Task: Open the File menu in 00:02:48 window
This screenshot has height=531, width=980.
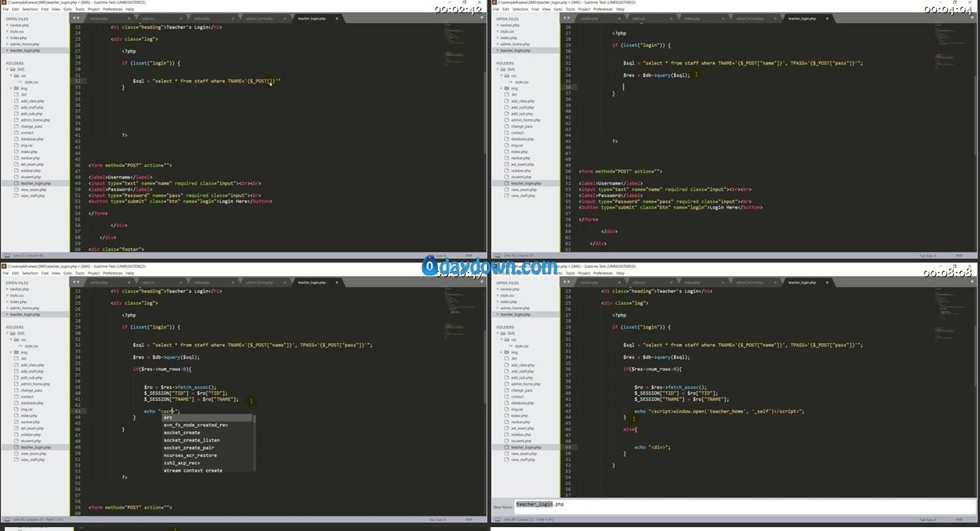Action: [6, 9]
